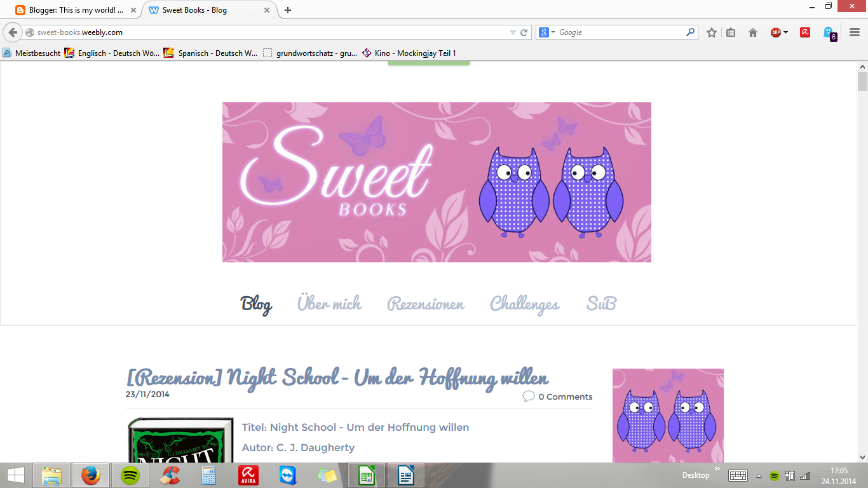This screenshot has width=868, height=488.
Task: Click post date 23/11/2014
Action: tap(147, 394)
